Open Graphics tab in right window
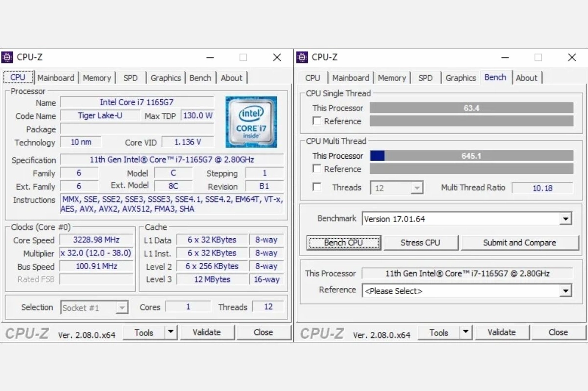 [461, 78]
